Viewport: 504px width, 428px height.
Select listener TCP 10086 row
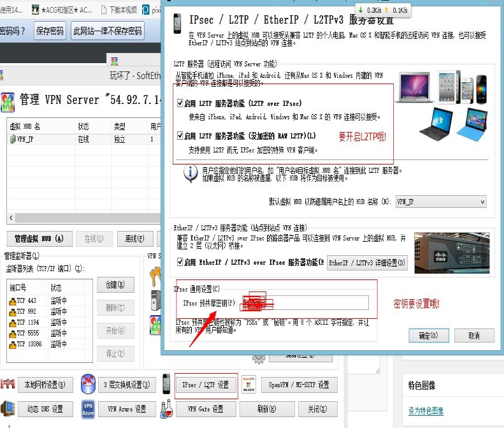50,344
